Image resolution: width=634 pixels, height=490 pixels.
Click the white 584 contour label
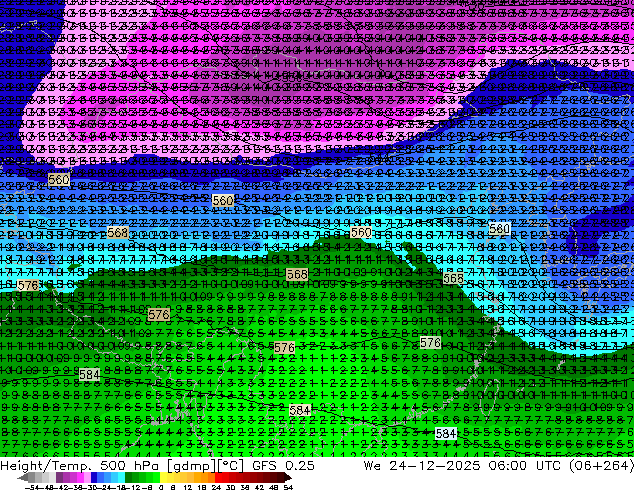(x=446, y=434)
